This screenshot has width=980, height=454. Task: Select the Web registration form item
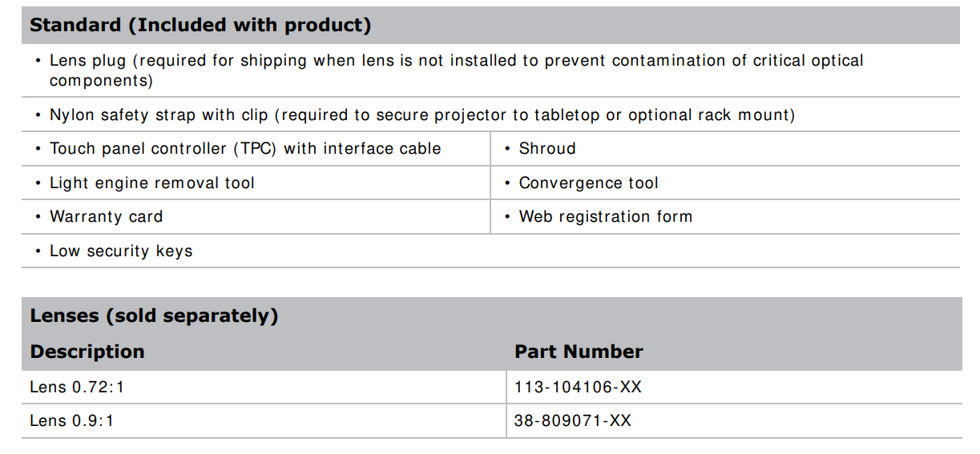(x=605, y=217)
